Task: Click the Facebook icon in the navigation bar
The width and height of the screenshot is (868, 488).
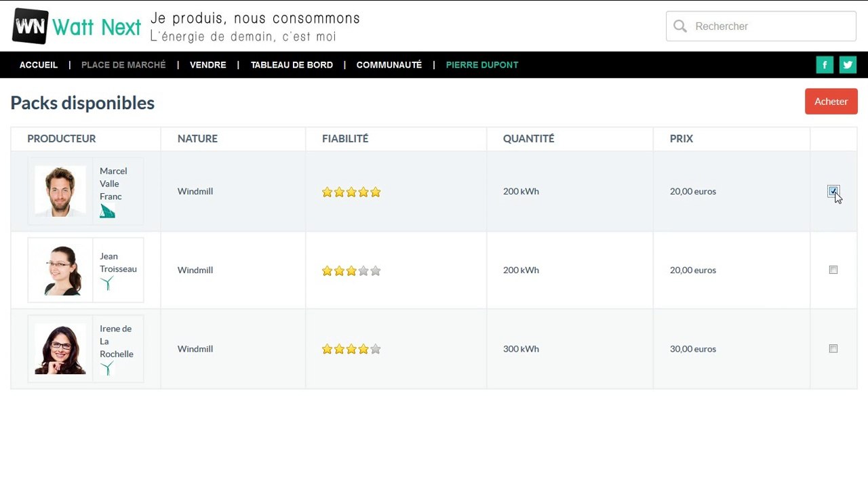Action: tap(825, 65)
